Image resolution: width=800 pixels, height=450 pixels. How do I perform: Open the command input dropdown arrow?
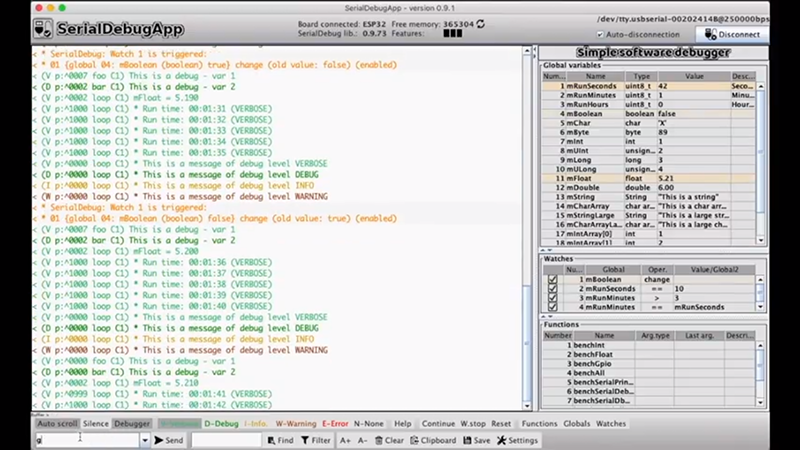tap(144, 440)
